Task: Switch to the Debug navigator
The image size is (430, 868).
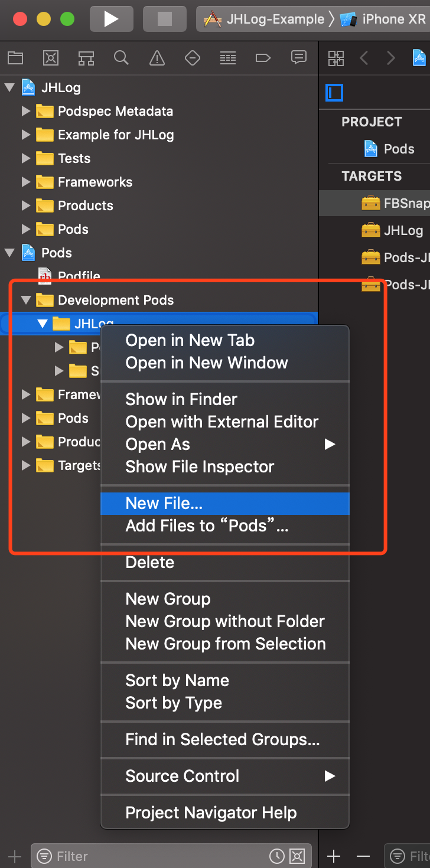Action: point(227,58)
